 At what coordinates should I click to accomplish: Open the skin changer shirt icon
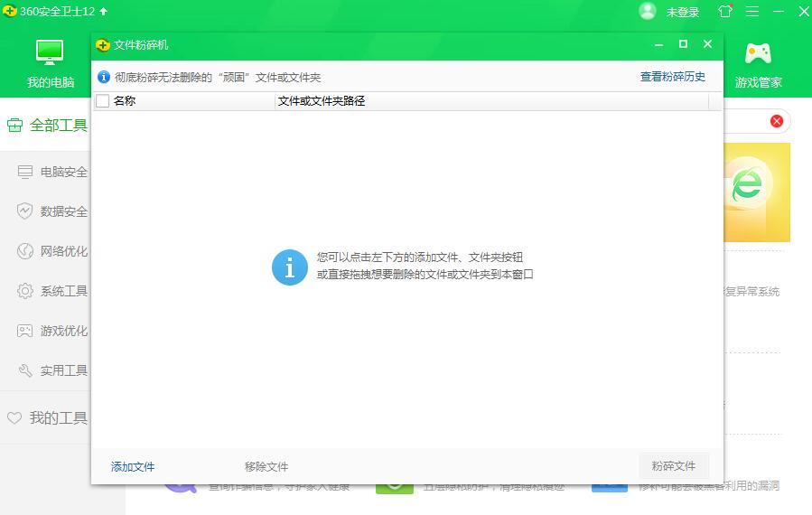pos(725,12)
